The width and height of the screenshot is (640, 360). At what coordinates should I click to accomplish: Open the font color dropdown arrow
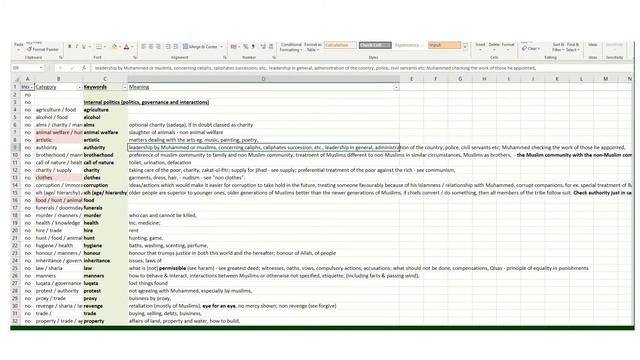[x=132, y=47]
